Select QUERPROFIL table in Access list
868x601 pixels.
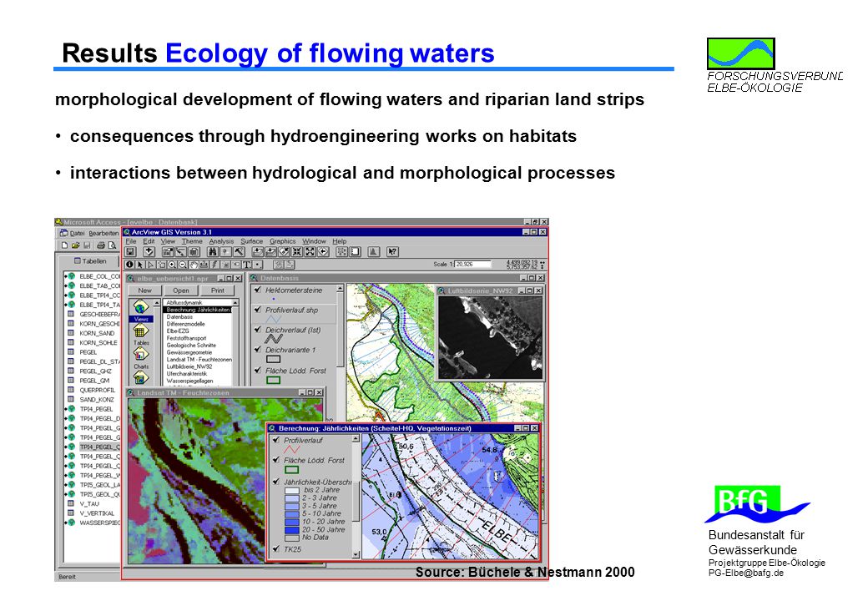[97, 390]
